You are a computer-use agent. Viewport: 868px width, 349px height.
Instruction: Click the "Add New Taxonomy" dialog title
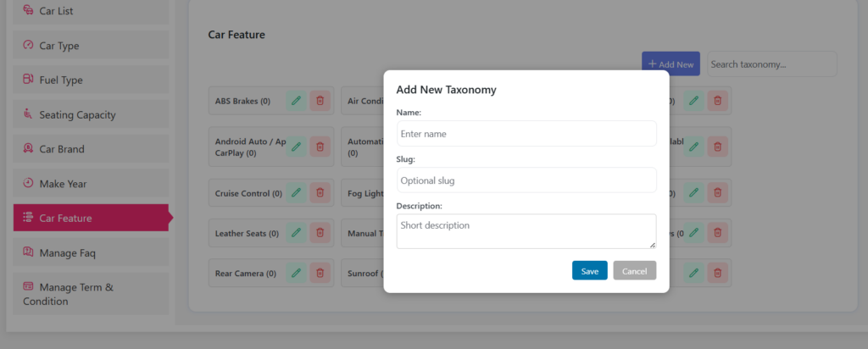pos(446,90)
